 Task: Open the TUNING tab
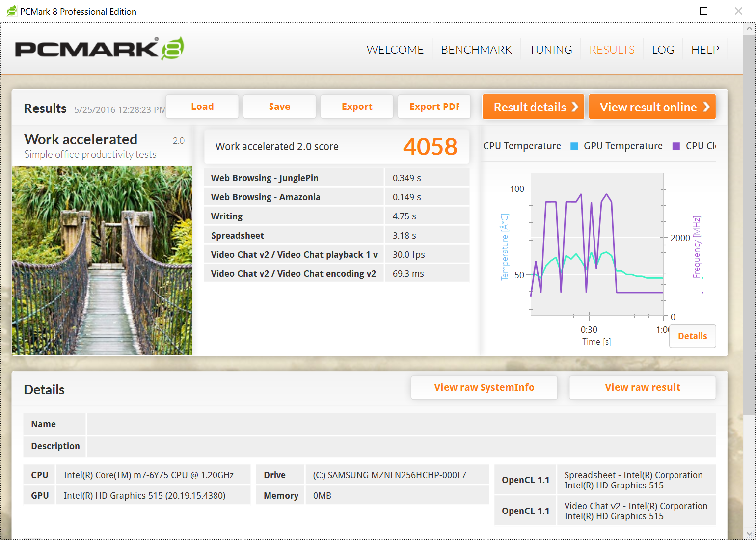click(550, 50)
